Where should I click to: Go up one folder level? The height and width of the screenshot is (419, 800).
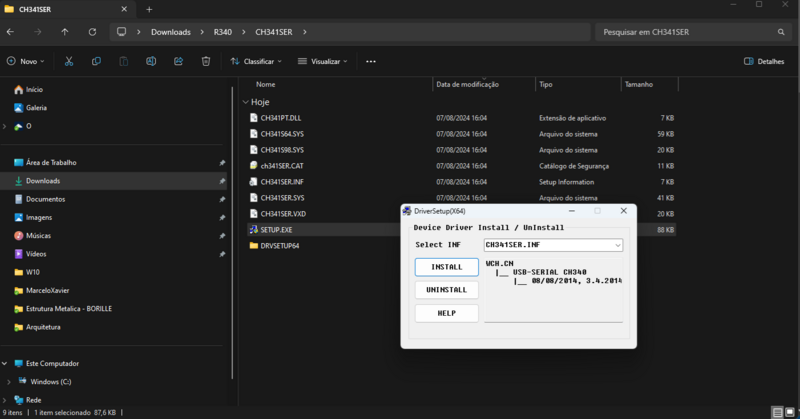(65, 32)
